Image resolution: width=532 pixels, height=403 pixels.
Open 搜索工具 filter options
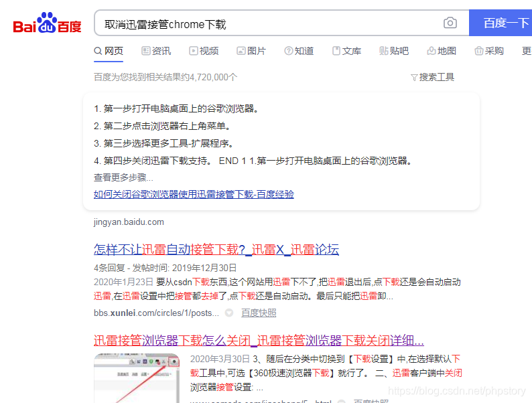pyautogui.click(x=432, y=77)
